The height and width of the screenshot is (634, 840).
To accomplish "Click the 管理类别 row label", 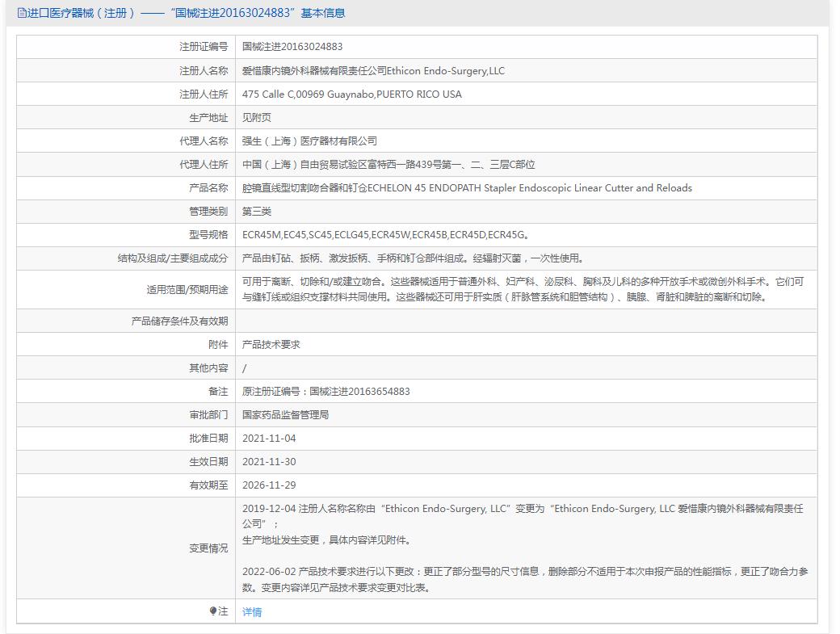I will pos(208,211).
